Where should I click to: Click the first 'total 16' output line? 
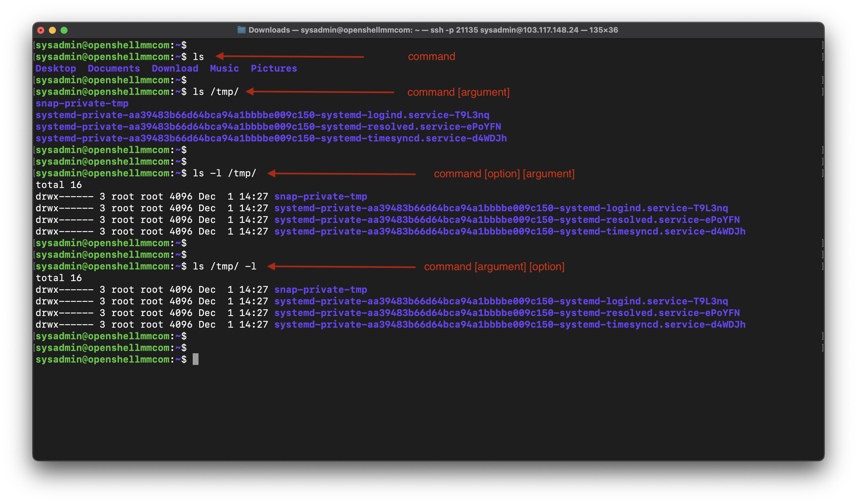(59, 185)
